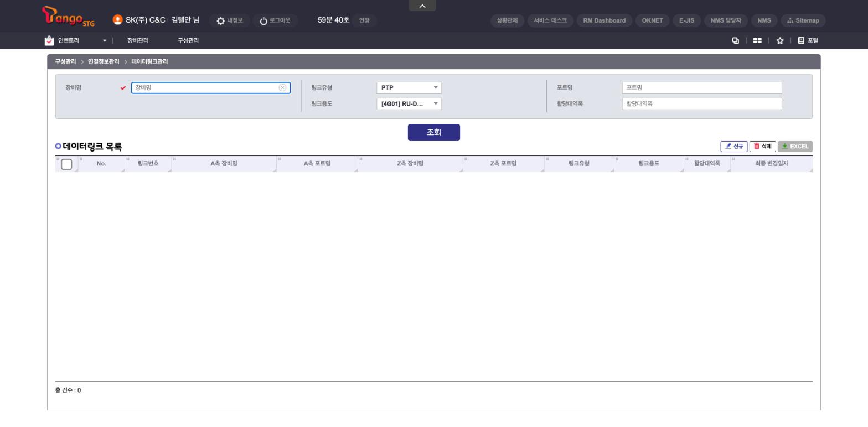Open 상황관제 link
Screen dimensions: 868x427
507,20
